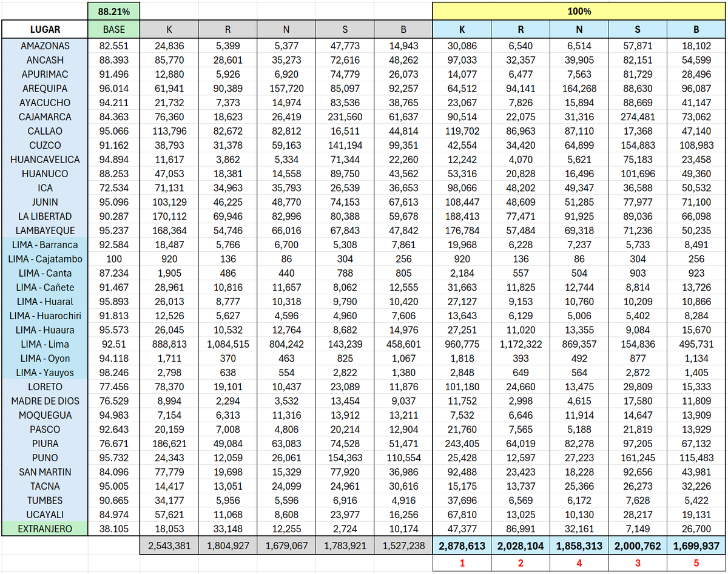Click the HUANUCO place cell
The height and width of the screenshot is (574, 728).
coord(45,174)
